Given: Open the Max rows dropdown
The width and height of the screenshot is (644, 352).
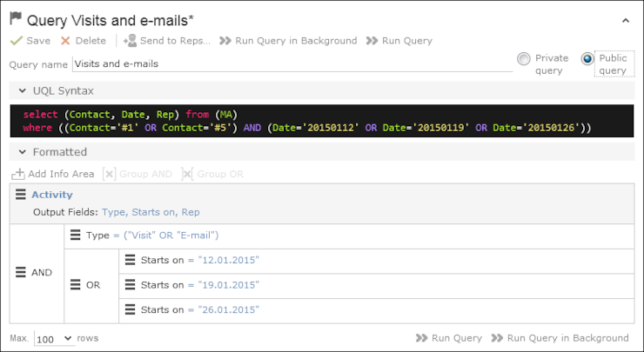Looking at the screenshot, I should 54,338.
